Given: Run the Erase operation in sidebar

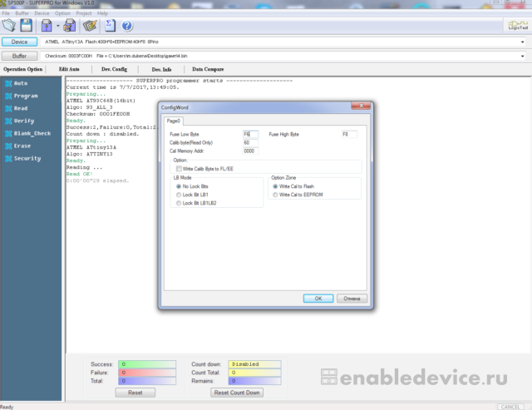Looking at the screenshot, I should point(18,146).
